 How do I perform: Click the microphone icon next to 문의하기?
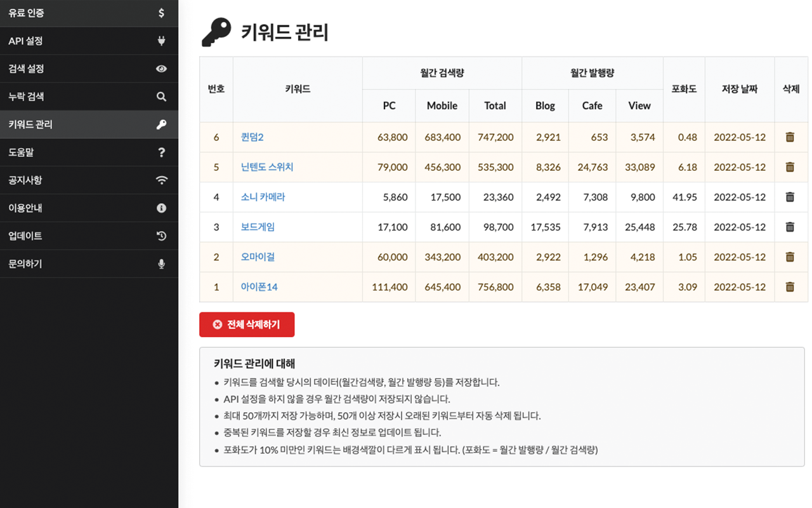click(x=161, y=264)
